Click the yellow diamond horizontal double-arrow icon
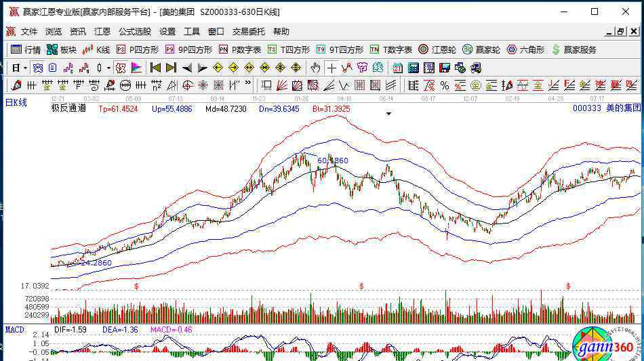 [249, 68]
